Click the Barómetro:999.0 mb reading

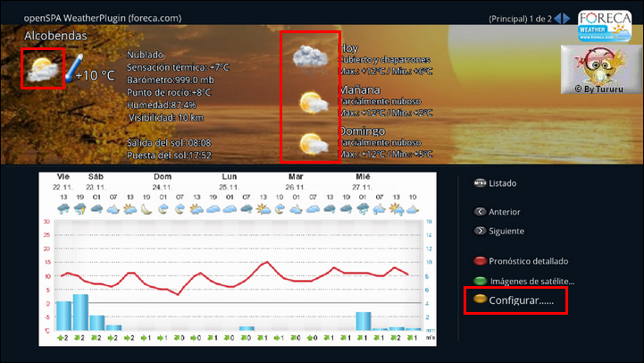pos(170,80)
